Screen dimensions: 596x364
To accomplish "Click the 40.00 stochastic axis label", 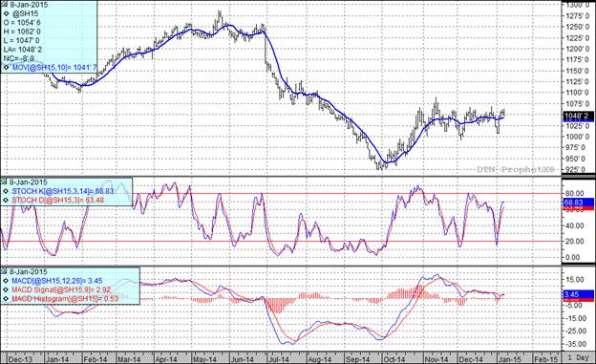I will coord(574,225).
